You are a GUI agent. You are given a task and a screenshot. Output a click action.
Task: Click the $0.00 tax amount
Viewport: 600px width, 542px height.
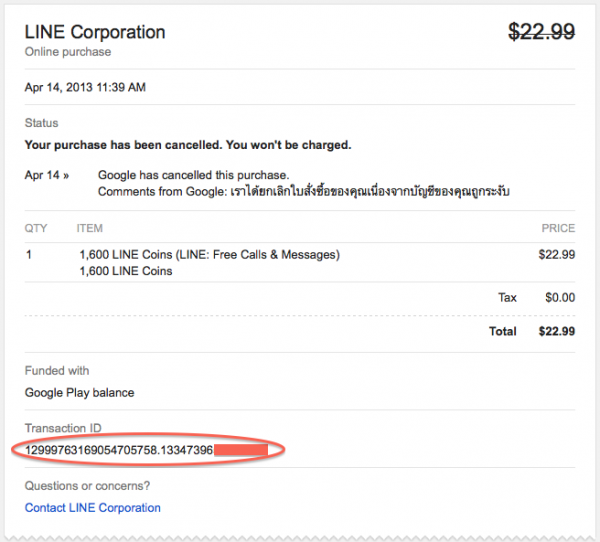[x=559, y=297]
